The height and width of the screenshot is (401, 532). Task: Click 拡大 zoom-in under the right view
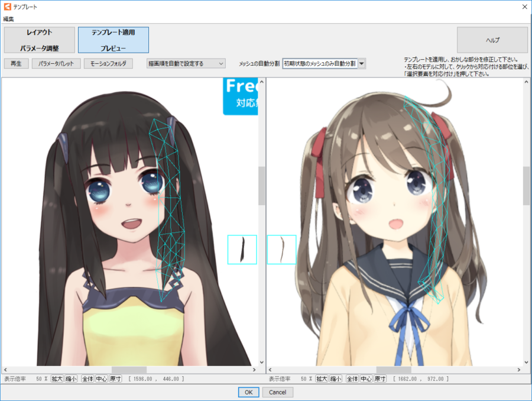coord(322,379)
